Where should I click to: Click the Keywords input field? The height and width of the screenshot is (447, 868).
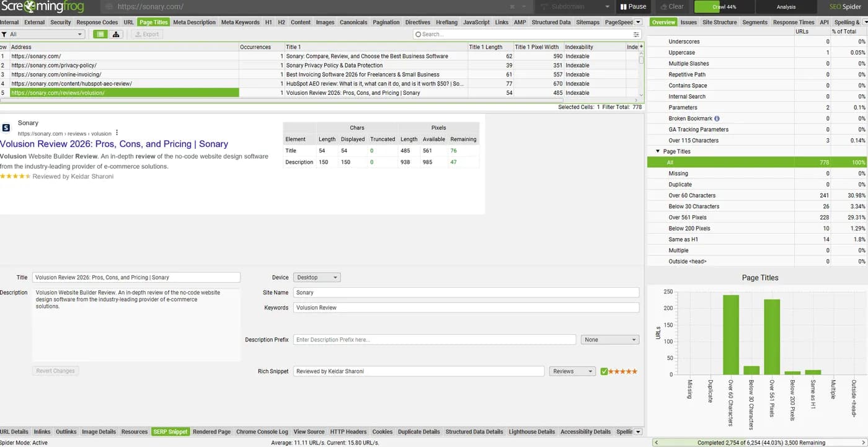click(466, 308)
